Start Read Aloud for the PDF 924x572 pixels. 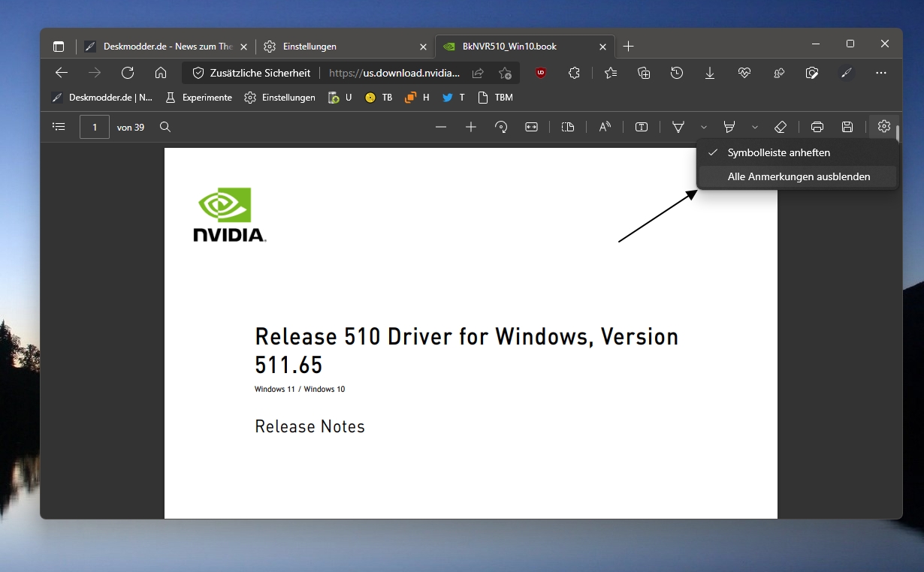(x=605, y=127)
